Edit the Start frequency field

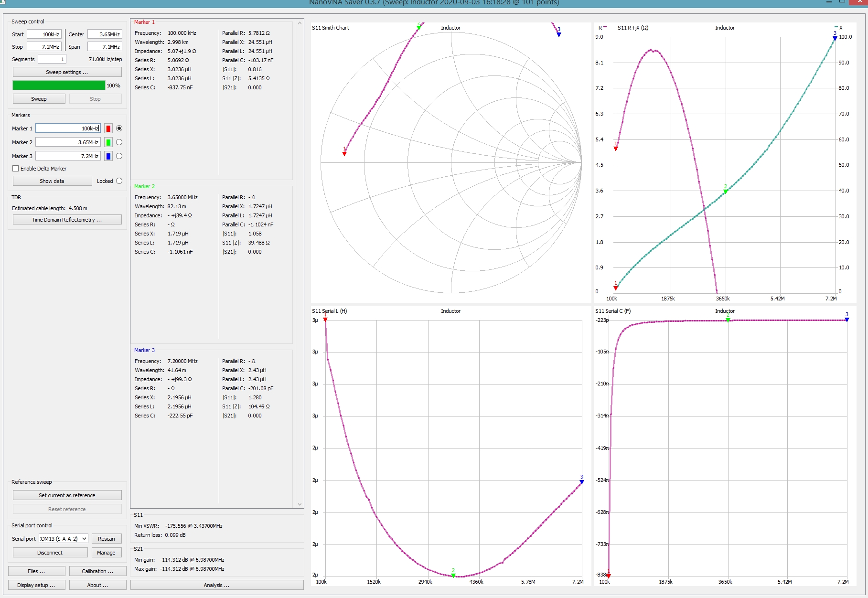tap(44, 34)
